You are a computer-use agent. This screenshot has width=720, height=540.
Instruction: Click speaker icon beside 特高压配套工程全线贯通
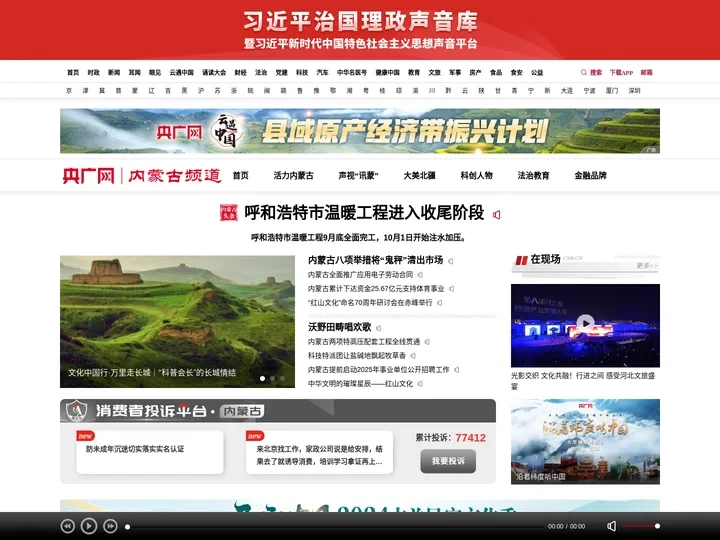pos(427,342)
